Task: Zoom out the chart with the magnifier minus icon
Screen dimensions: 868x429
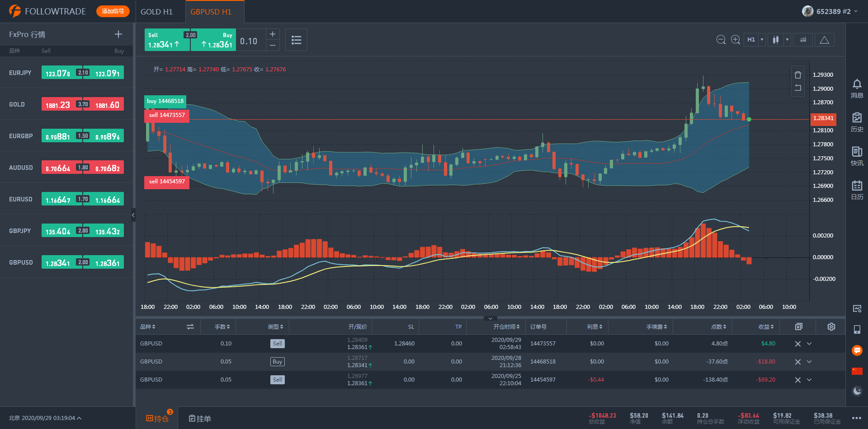Action: (721, 40)
